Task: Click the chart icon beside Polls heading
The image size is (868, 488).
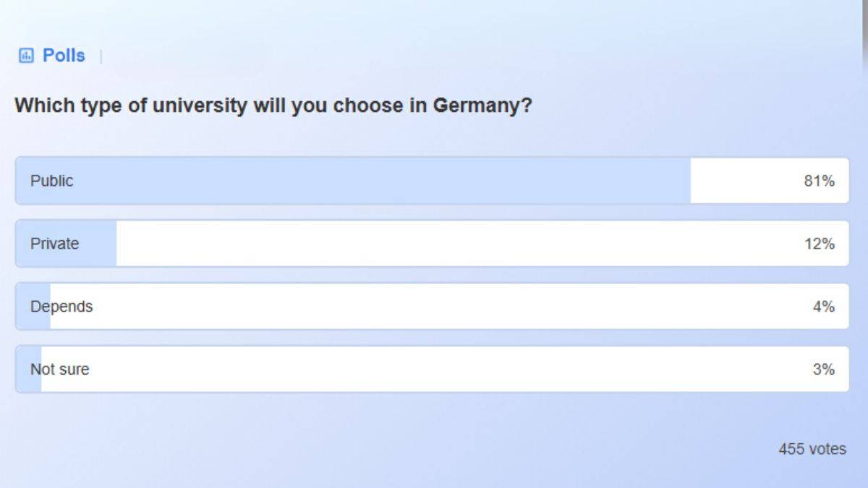Action: tap(25, 54)
